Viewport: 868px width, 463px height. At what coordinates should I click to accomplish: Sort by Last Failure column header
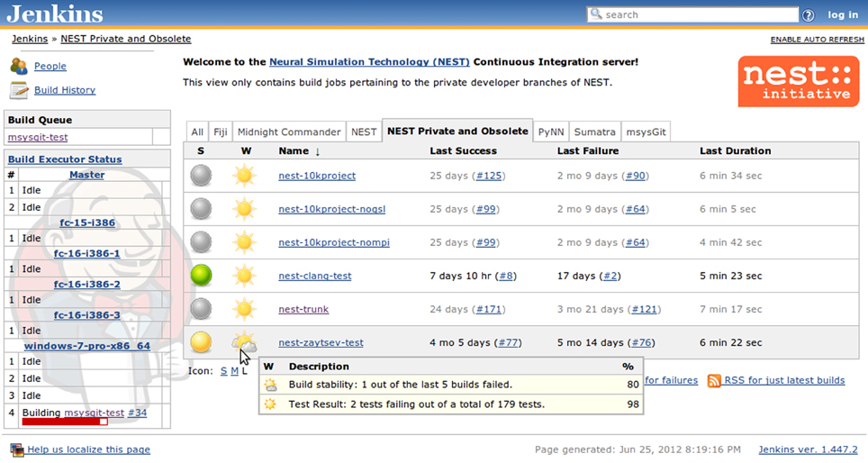tap(588, 150)
